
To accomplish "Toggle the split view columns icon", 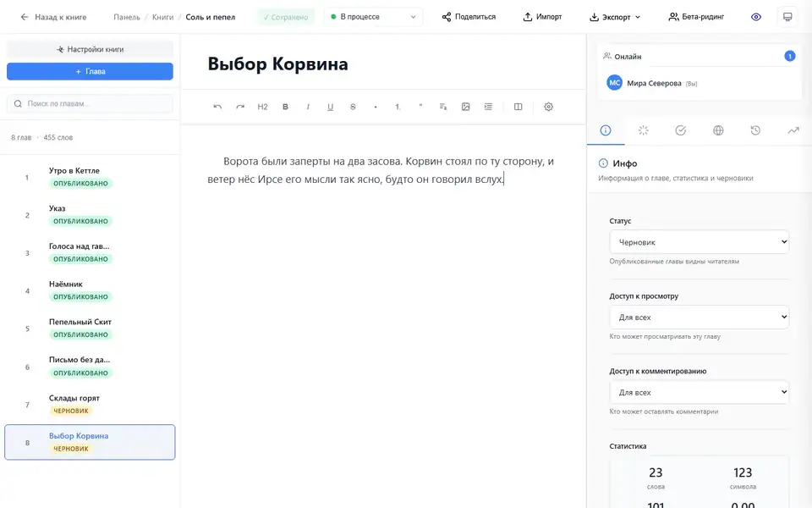I will (x=518, y=107).
